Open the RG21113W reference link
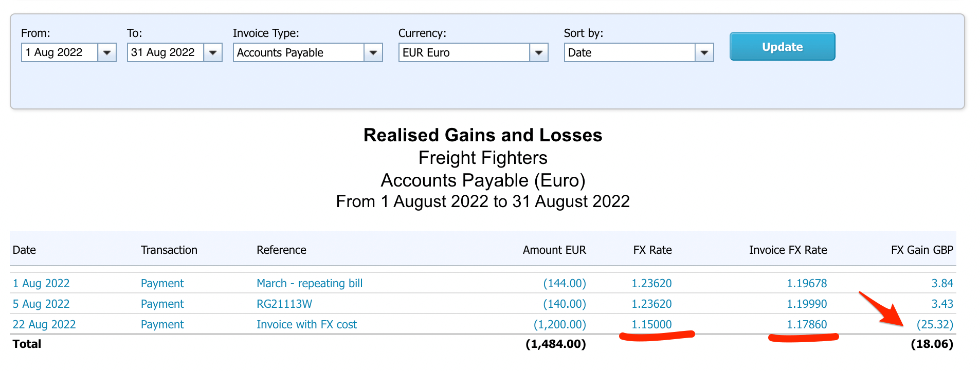The width and height of the screenshot is (980, 371). point(284,304)
